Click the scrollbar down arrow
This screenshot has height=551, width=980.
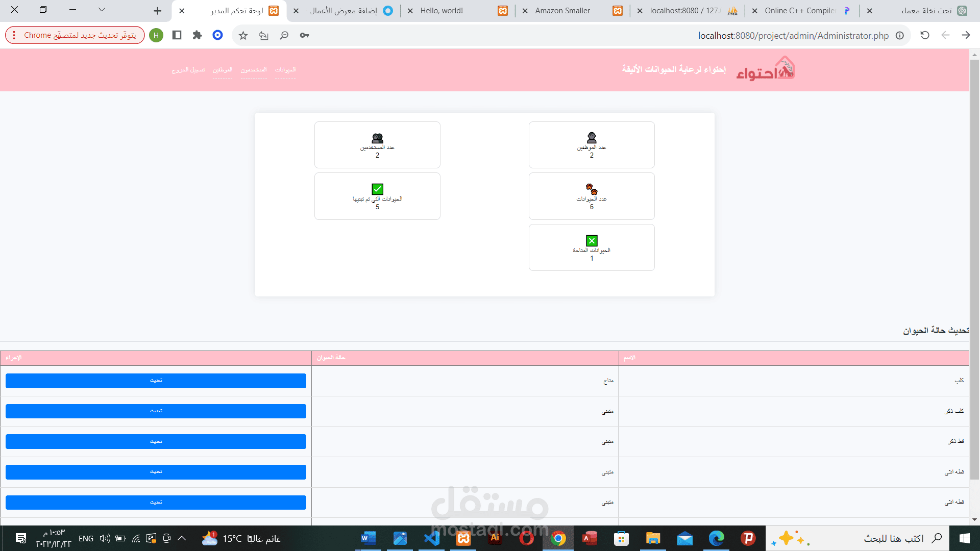pyautogui.click(x=974, y=520)
